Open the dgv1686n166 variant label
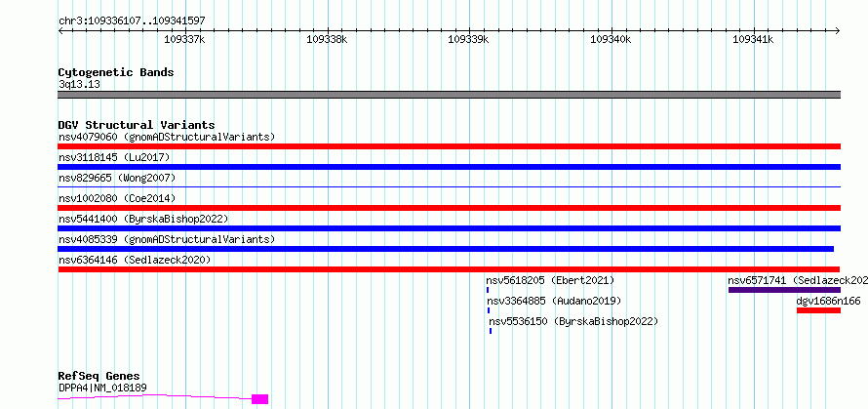This screenshot has height=409, width=868. click(829, 301)
